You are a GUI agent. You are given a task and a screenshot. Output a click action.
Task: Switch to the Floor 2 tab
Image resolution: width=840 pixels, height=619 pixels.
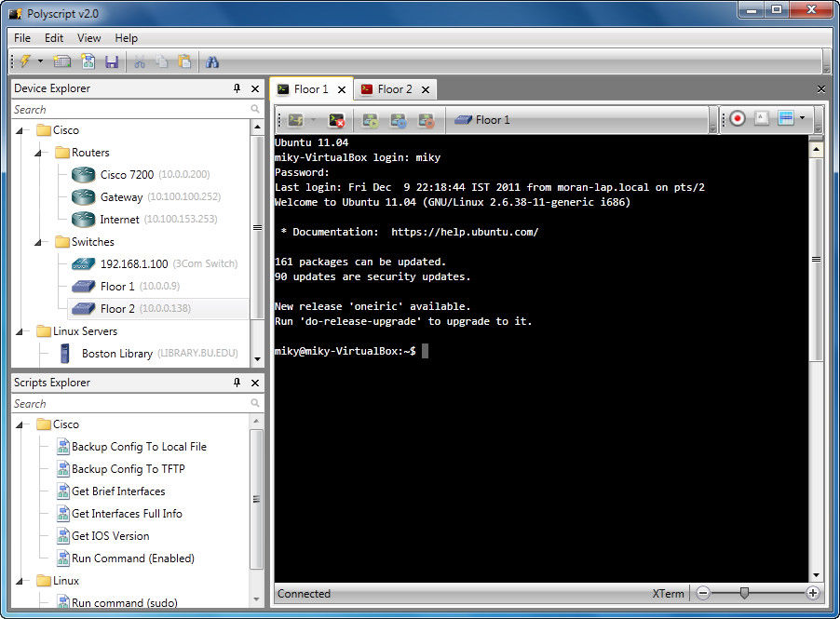[x=394, y=89]
